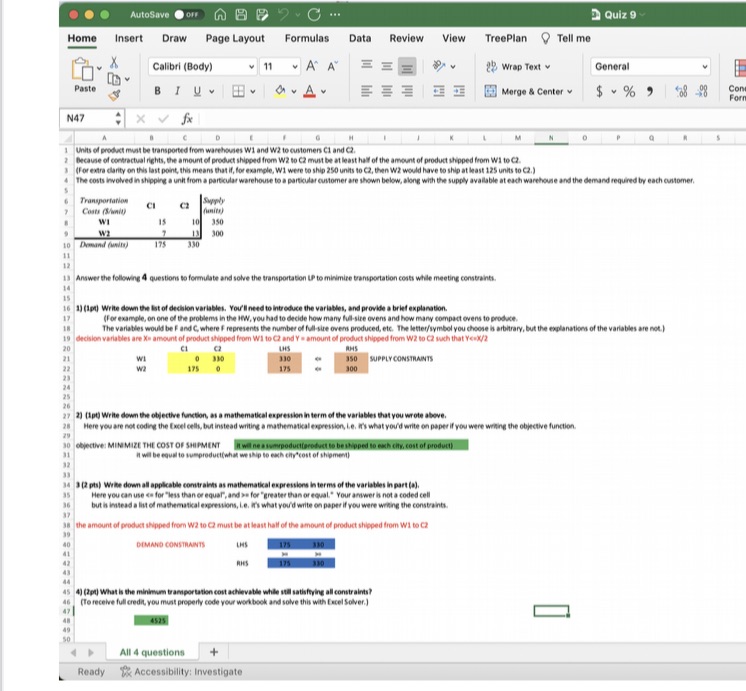Toggle the AutoSave switch
This screenshot has width=746, height=691.
point(188,15)
